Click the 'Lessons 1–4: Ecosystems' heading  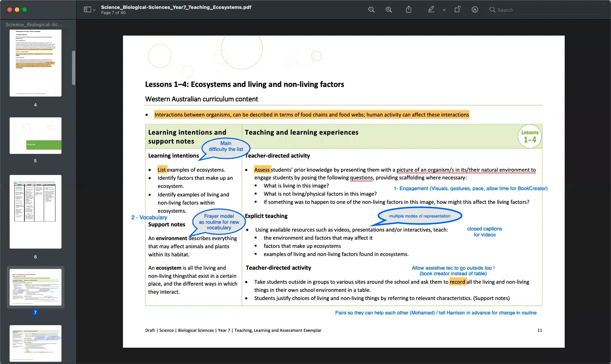point(244,84)
